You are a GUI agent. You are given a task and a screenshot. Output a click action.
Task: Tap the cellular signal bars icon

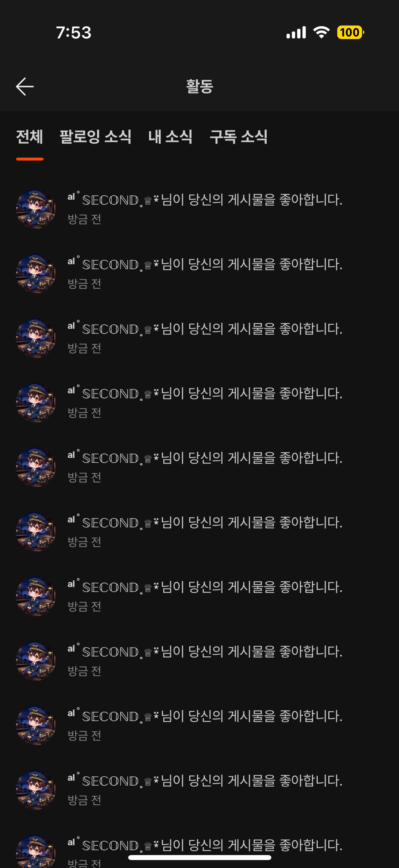click(x=296, y=32)
